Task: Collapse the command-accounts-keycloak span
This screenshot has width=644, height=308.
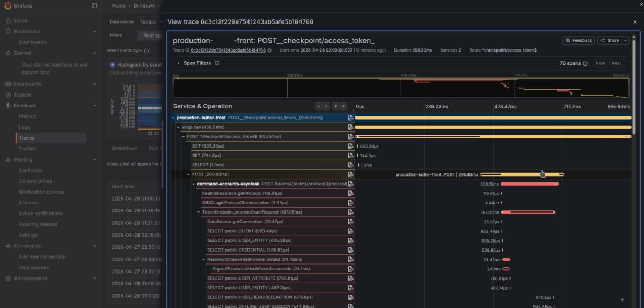Action: 194,184
